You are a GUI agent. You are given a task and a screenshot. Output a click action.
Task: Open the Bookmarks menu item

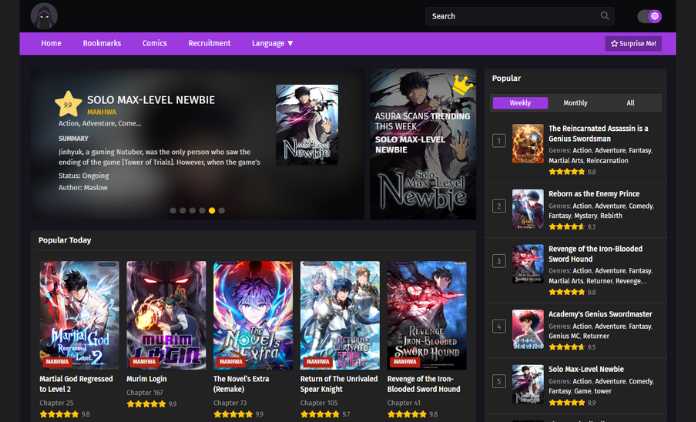(x=102, y=43)
